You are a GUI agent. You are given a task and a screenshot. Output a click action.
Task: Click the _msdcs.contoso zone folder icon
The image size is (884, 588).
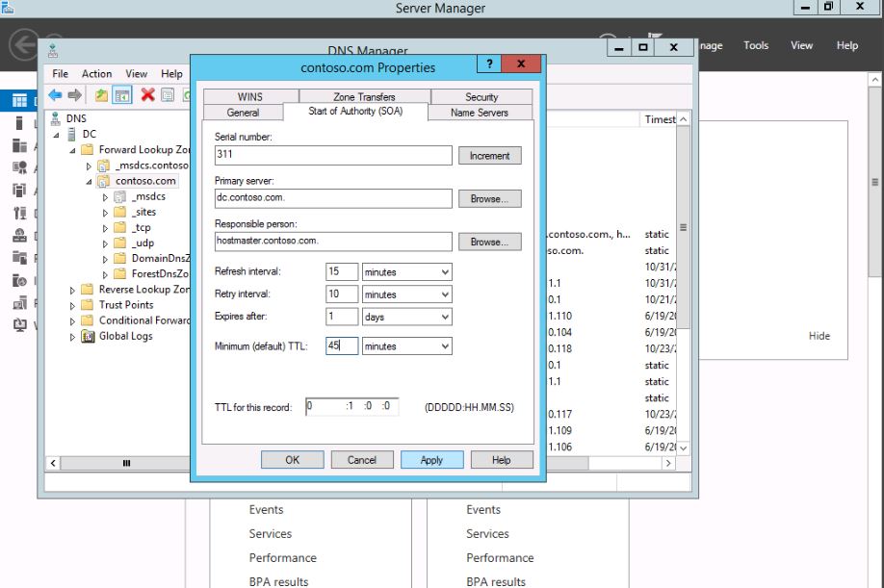(x=104, y=166)
